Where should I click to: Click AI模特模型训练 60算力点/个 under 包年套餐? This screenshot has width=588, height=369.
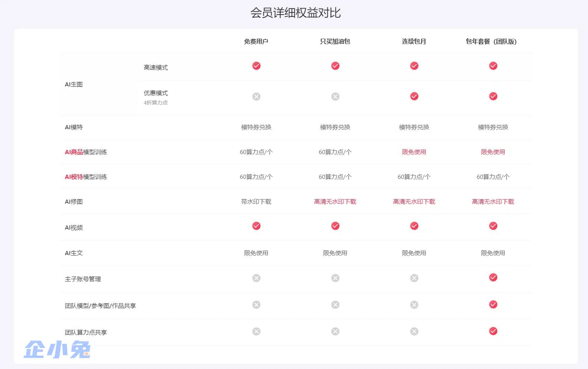493,177
